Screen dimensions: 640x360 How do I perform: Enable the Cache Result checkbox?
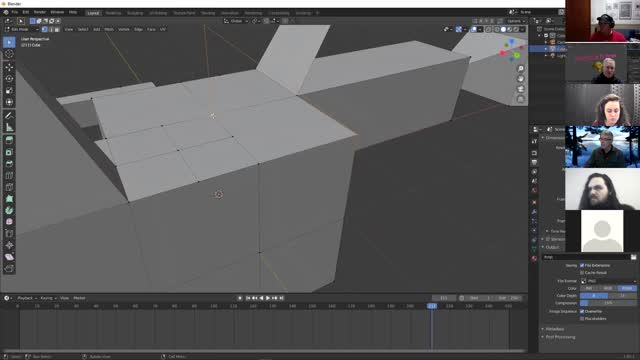pos(582,273)
